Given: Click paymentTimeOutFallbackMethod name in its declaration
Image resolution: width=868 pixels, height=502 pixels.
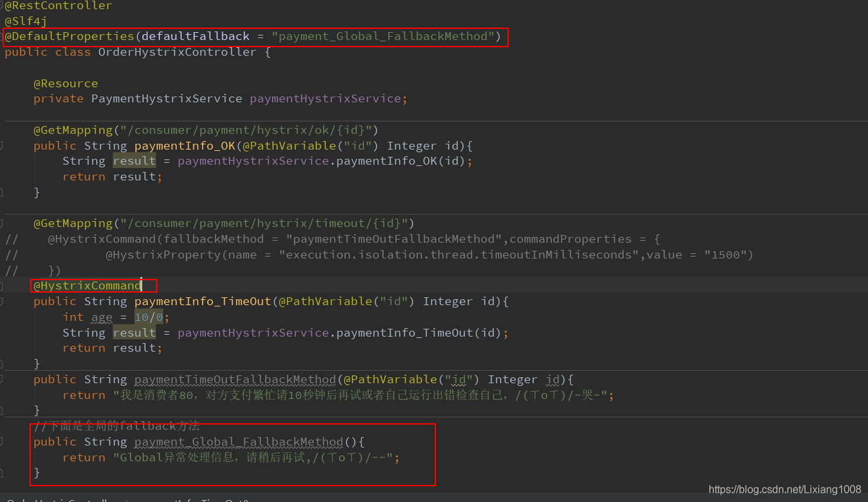Looking at the screenshot, I should tap(235, 379).
